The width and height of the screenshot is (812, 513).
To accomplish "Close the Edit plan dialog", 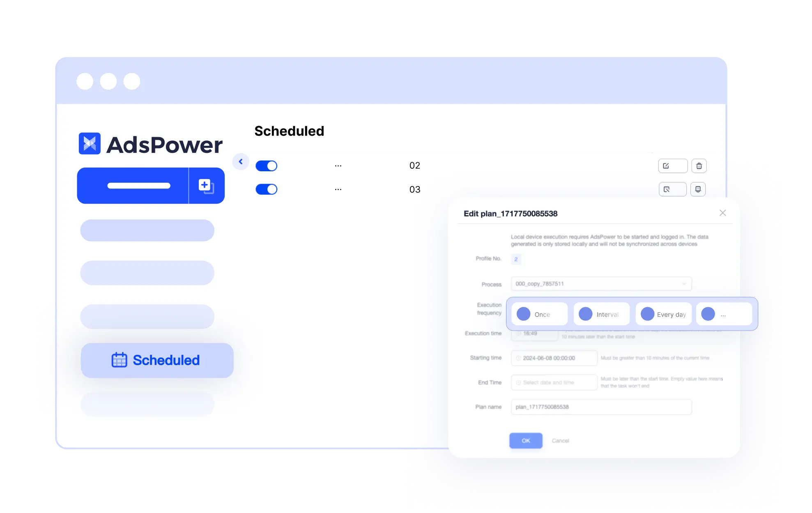I will point(723,213).
